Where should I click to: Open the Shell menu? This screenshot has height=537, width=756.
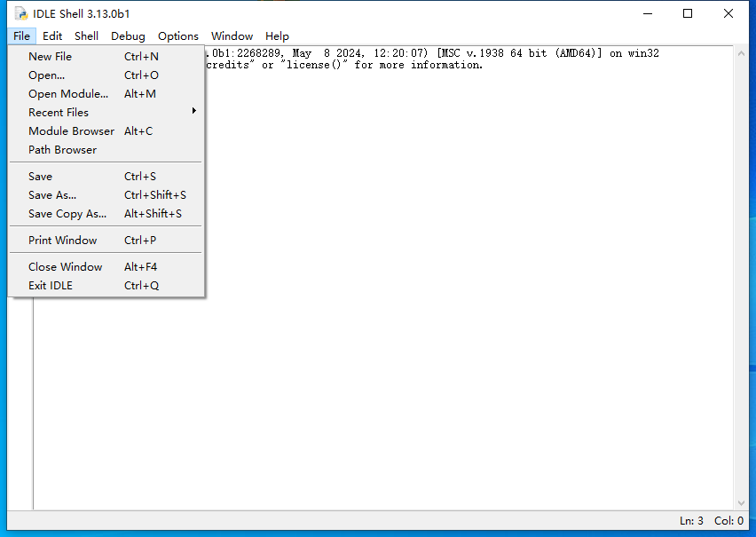pyautogui.click(x=86, y=36)
